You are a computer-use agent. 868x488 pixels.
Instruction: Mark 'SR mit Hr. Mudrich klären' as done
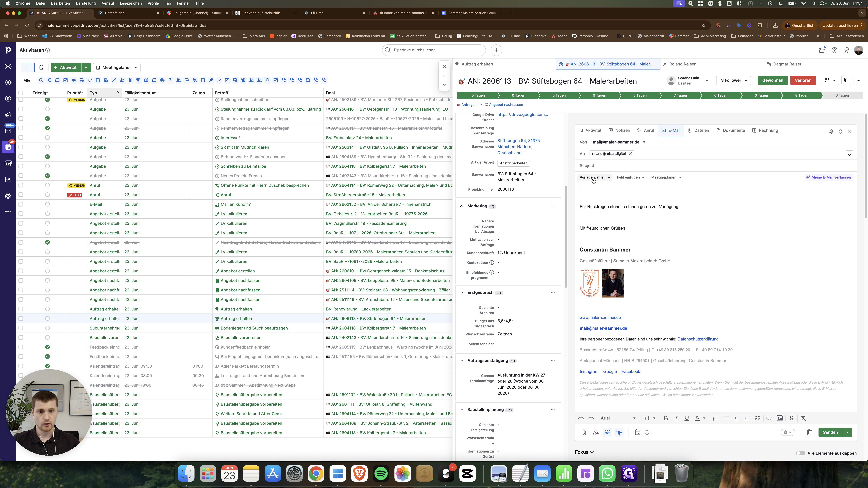point(47,147)
